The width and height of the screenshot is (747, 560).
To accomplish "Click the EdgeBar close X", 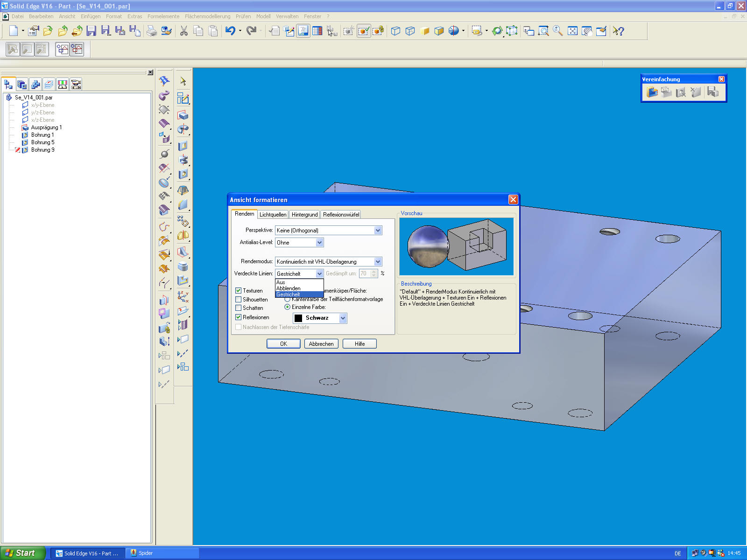I will (150, 72).
